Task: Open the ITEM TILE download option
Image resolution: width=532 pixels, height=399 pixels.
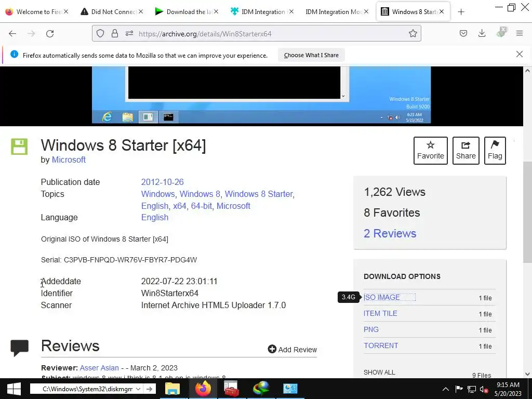Action: click(380, 313)
